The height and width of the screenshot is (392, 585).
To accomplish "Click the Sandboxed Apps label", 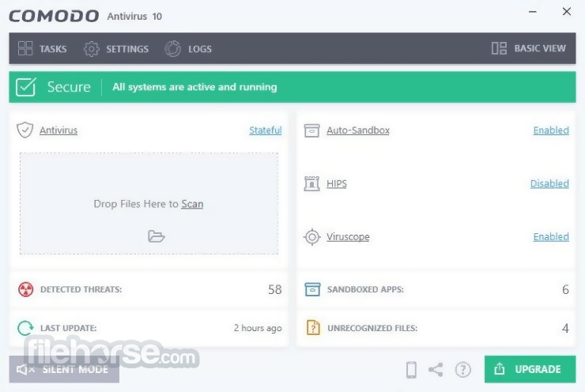I will pos(365,289).
